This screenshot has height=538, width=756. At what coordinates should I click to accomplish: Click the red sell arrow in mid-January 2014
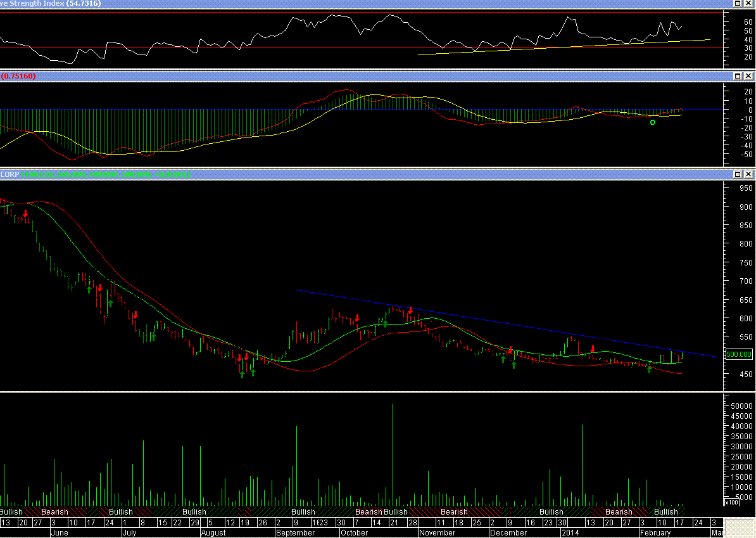point(592,349)
